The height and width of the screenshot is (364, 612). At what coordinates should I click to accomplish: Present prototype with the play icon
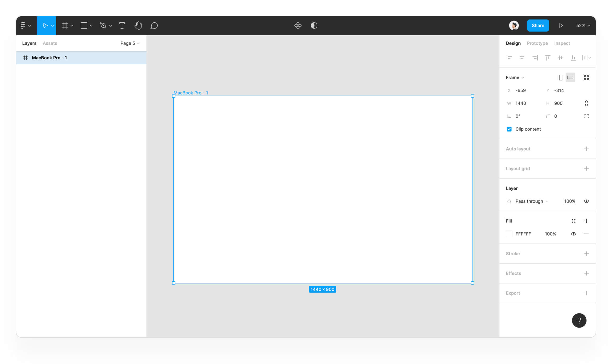561,26
